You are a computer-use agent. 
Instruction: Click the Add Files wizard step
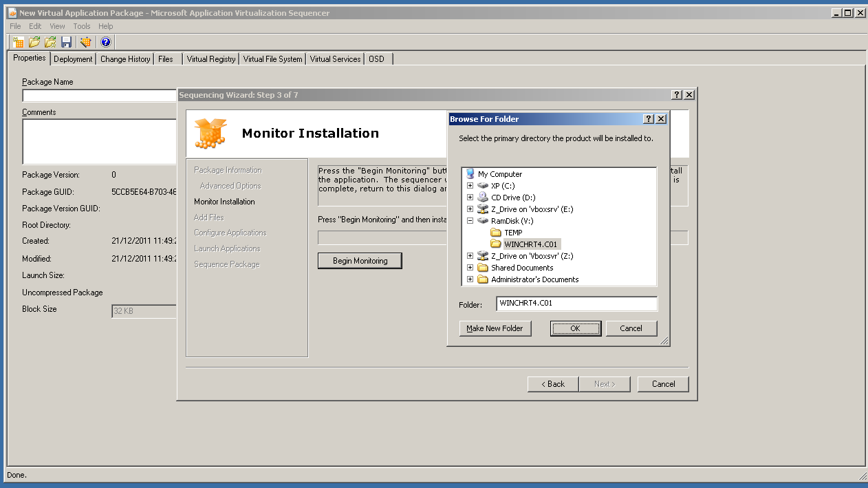pos(209,218)
